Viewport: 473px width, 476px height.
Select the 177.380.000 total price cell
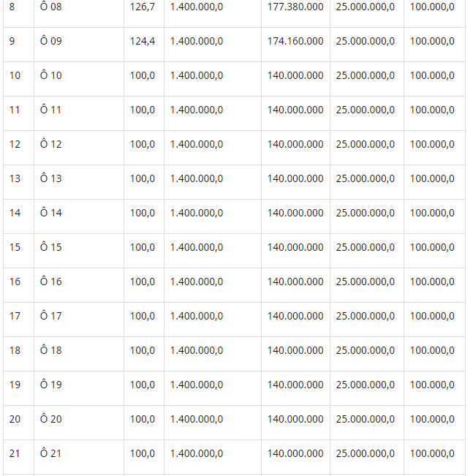click(x=295, y=7)
